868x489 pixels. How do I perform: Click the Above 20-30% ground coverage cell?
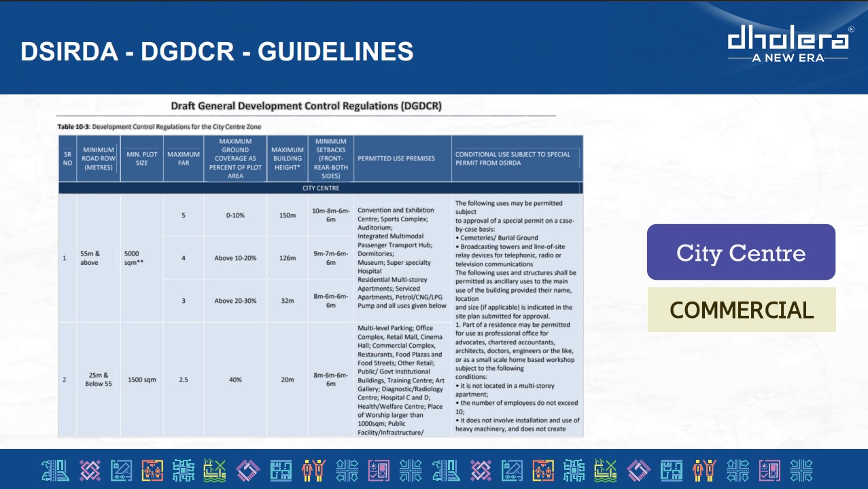pyautogui.click(x=235, y=300)
